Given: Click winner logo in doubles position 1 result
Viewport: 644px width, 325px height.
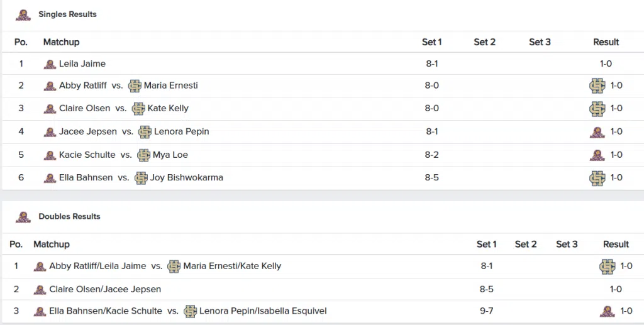Looking at the screenshot, I should click(607, 267).
